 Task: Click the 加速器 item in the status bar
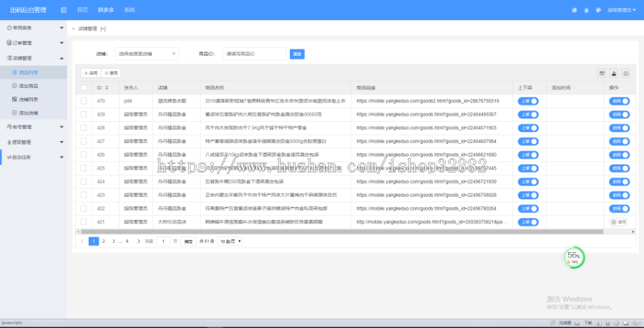565,323
